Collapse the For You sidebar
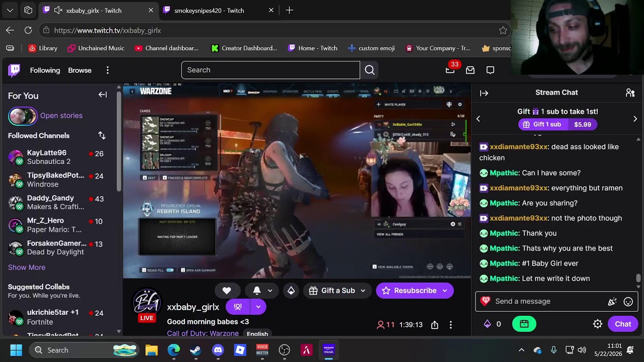This screenshot has width=644, height=362. pos(103,95)
